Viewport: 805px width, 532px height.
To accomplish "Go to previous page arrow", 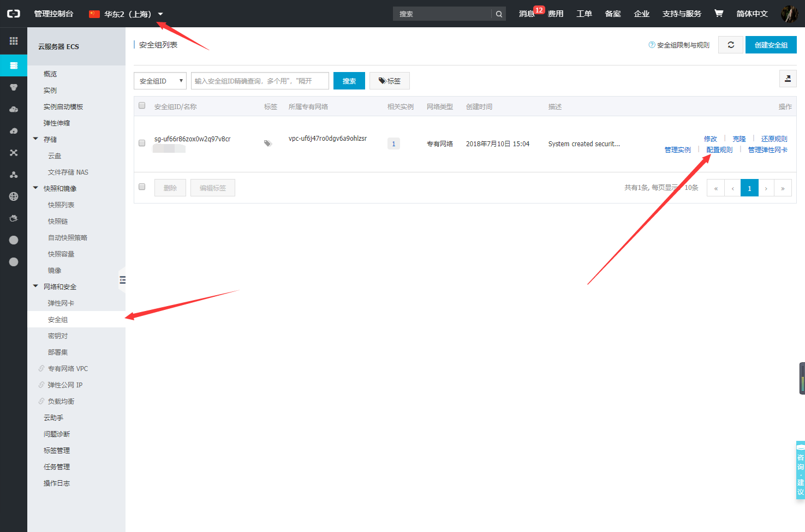I will click(x=732, y=188).
